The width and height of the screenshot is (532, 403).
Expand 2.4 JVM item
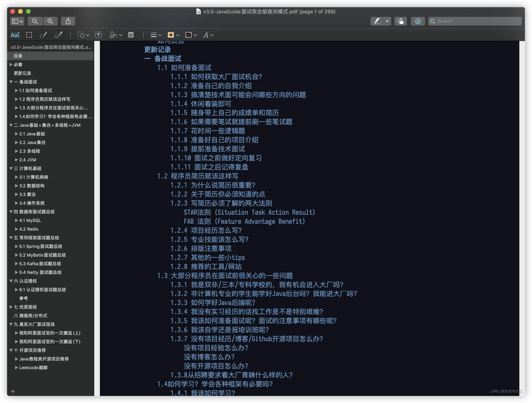click(16, 160)
